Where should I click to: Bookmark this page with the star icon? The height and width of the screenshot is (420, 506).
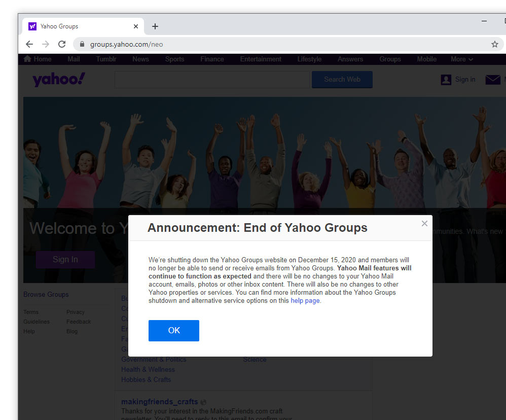(495, 44)
